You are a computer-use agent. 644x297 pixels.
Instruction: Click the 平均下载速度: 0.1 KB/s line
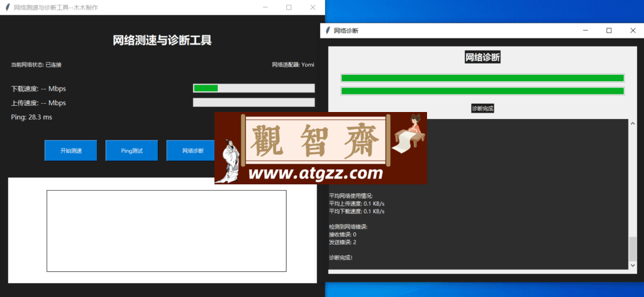[x=357, y=211]
